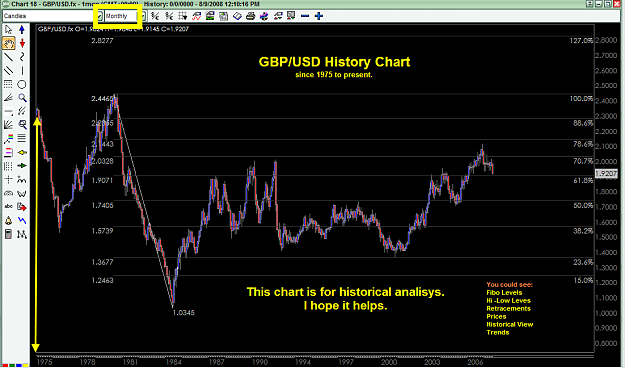Screen dimensions: 625x368
Task: Select the Fibonacci horizontal lines tool
Action: click(x=22, y=138)
